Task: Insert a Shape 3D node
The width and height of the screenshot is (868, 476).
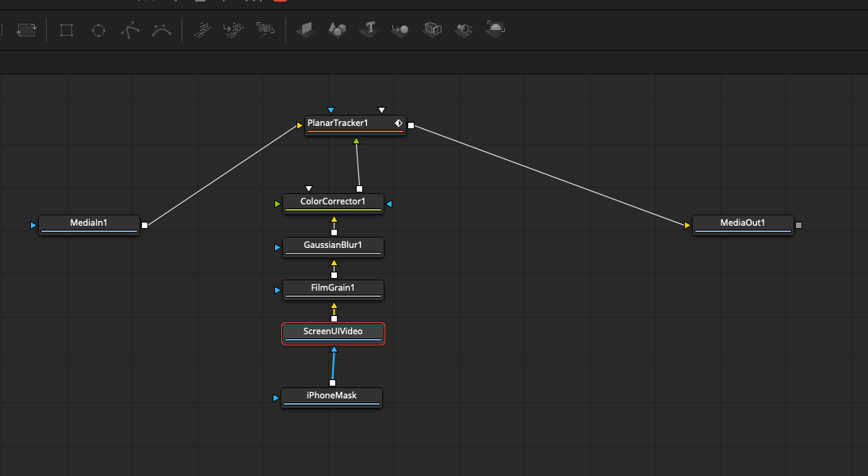Action: (337, 30)
